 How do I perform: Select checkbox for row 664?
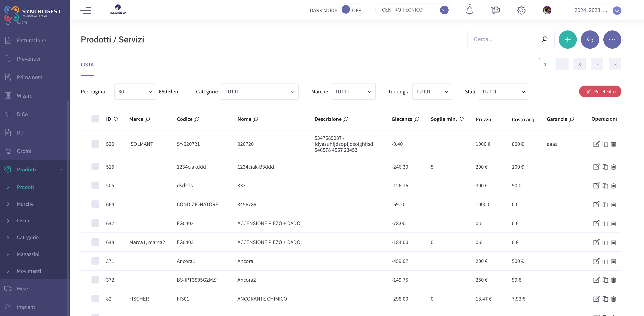tap(95, 204)
